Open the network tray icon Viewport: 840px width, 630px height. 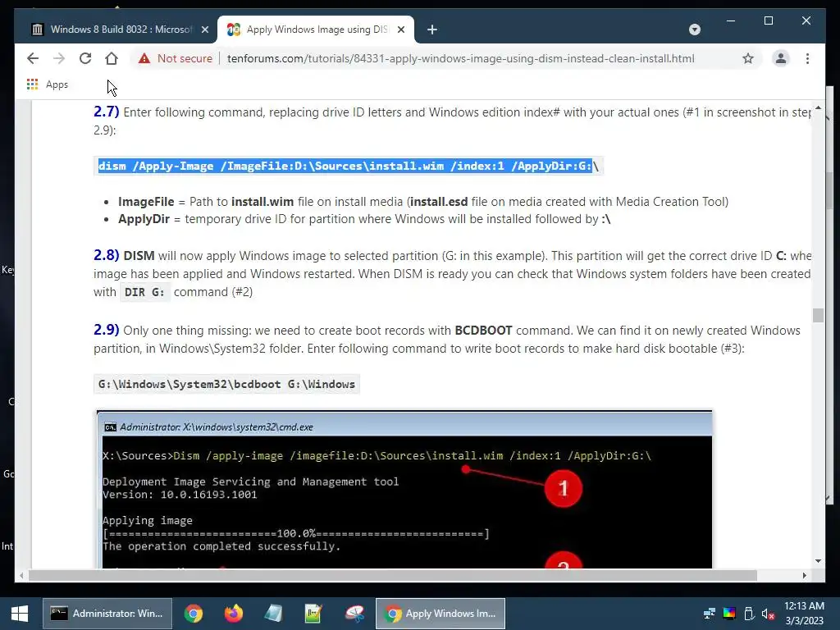pos(710,614)
